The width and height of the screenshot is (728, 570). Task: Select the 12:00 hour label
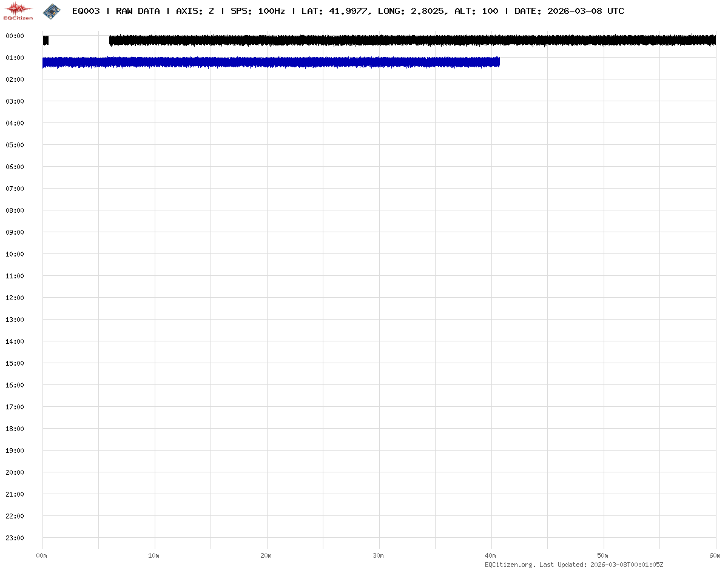pyautogui.click(x=14, y=298)
